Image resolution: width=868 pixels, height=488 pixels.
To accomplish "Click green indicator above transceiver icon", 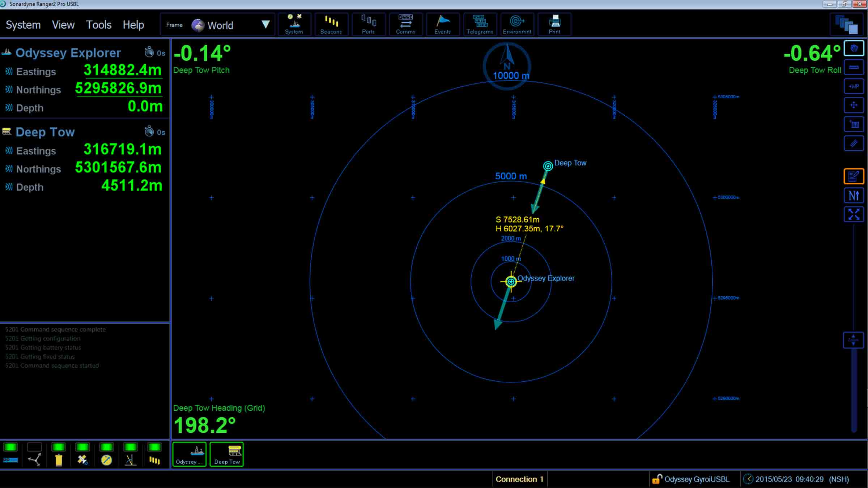I will coord(10,447).
